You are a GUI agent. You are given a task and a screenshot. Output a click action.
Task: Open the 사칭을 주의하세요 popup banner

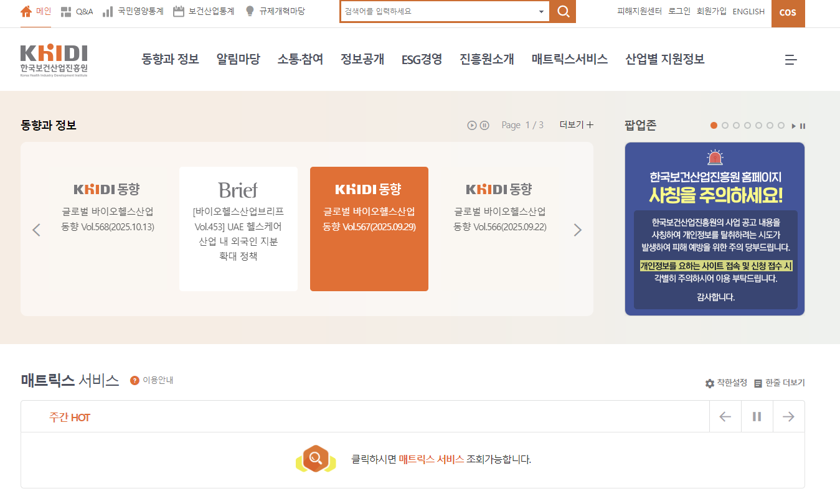715,229
